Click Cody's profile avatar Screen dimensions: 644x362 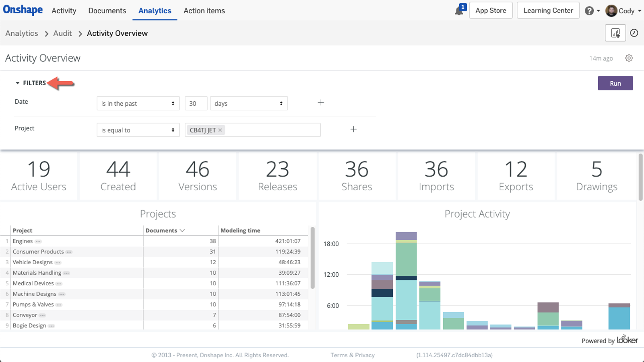click(612, 10)
